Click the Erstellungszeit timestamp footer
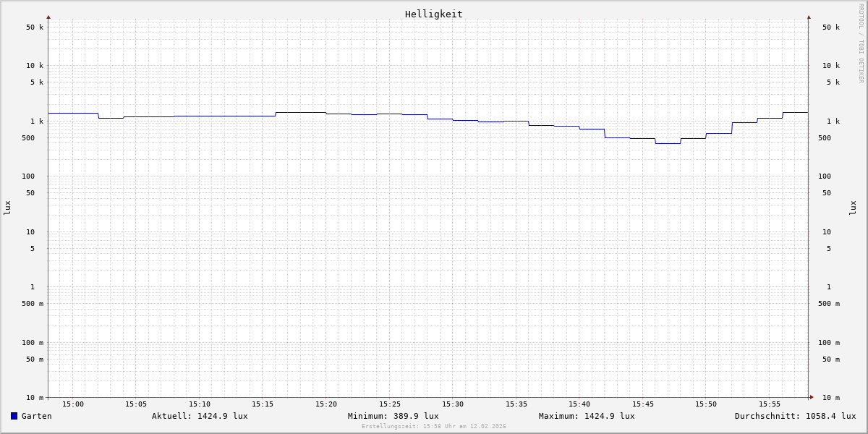The height and width of the screenshot is (434, 868). tap(434, 427)
